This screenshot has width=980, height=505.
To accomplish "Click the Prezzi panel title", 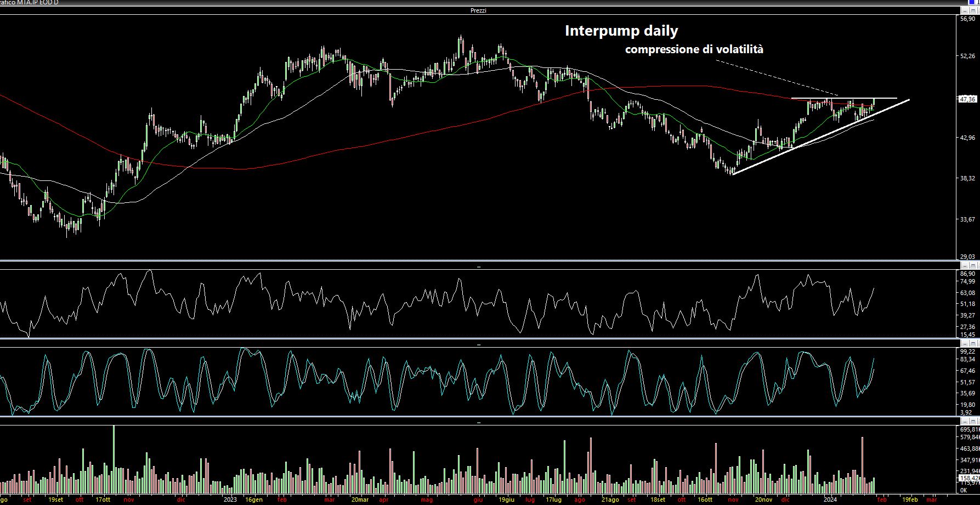I will tap(478, 10).
